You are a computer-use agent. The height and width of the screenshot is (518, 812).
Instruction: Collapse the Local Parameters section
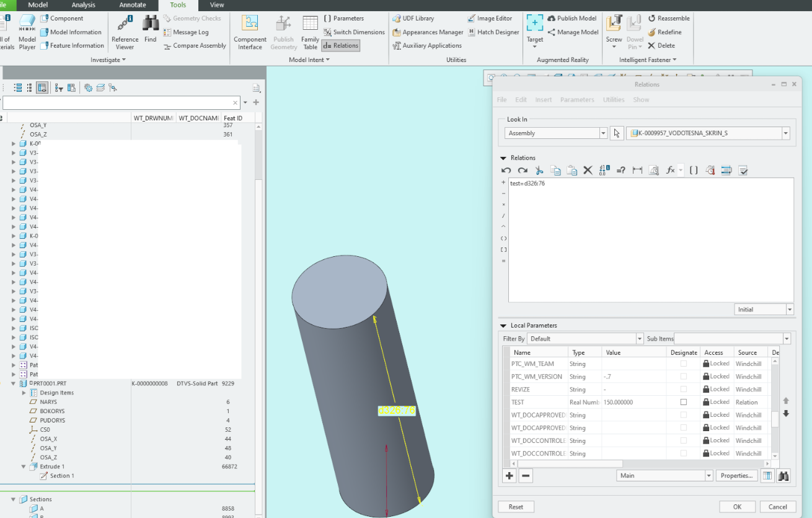[x=503, y=326]
